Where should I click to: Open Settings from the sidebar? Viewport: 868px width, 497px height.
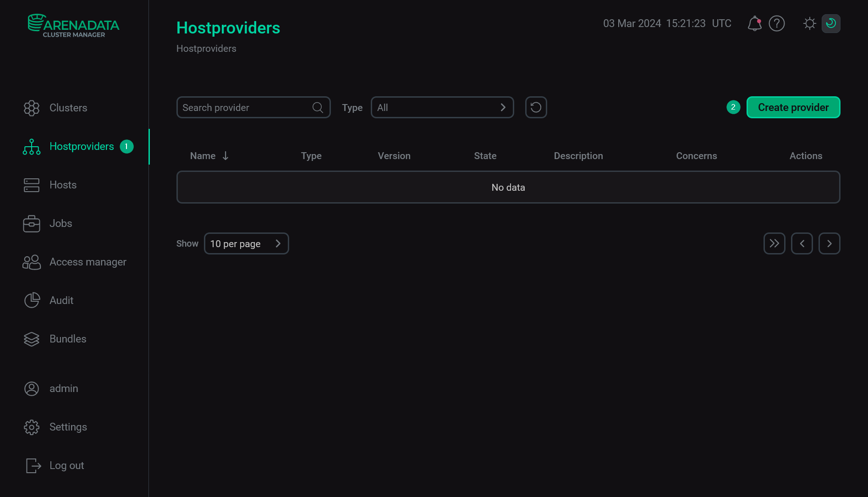click(68, 427)
